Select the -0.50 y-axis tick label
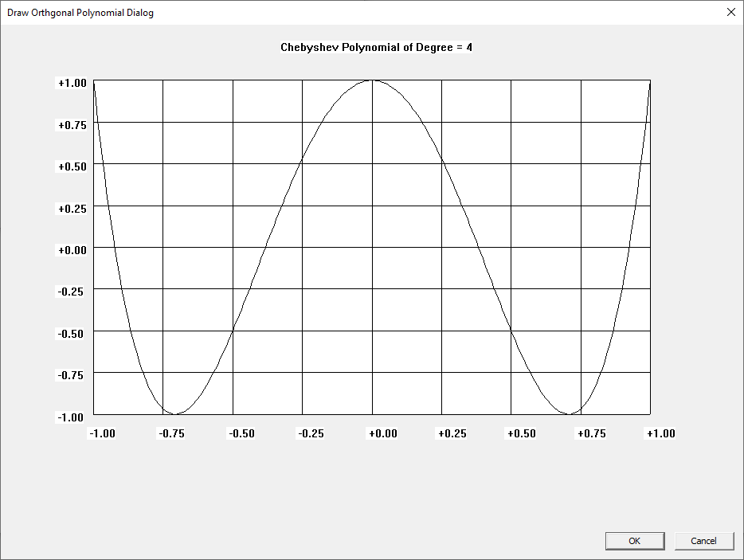Viewport: 744px width, 560px height. click(x=72, y=332)
